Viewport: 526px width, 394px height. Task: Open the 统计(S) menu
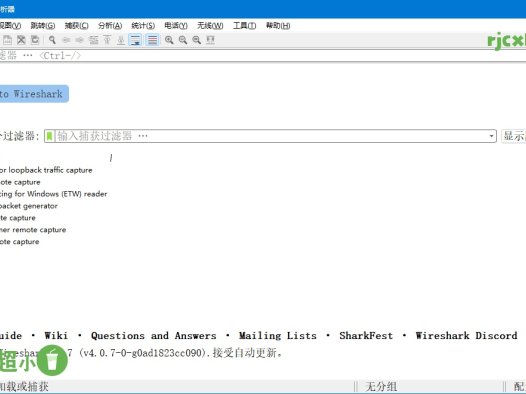coord(143,25)
